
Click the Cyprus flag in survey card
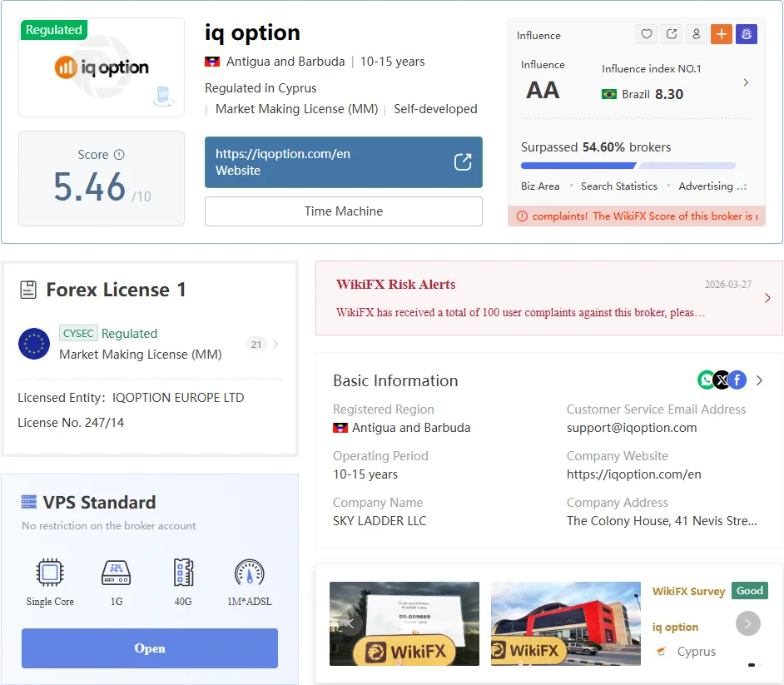(x=661, y=652)
